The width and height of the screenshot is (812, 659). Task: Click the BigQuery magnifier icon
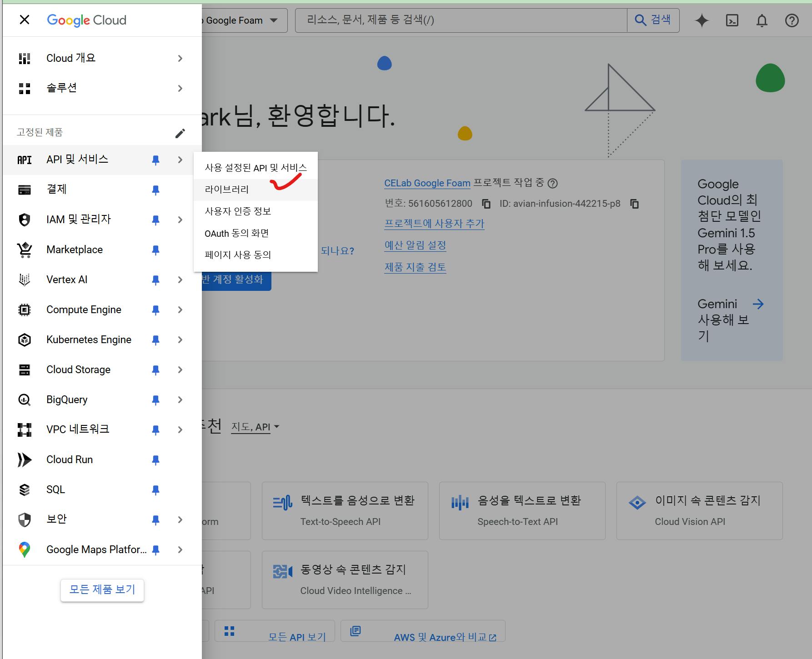point(25,399)
